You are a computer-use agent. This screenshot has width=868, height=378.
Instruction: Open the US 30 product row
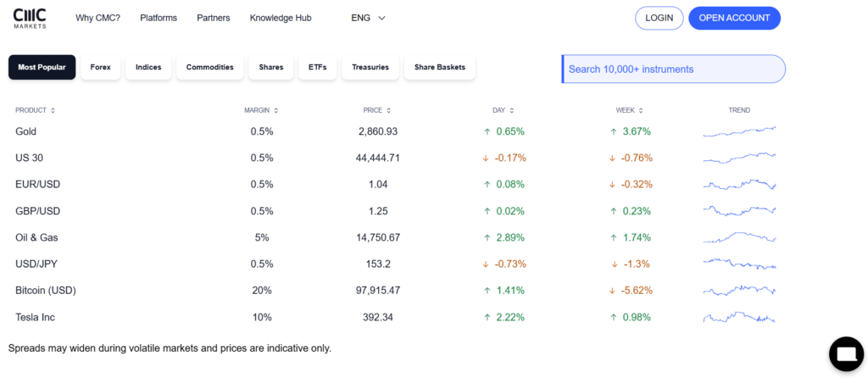pos(396,158)
